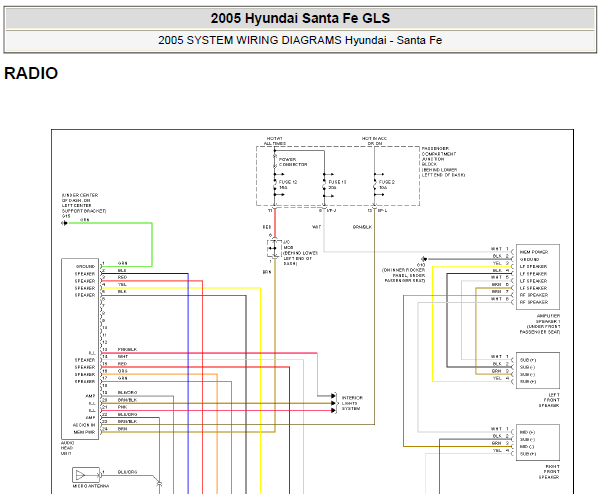Click the "PNK/BLK" wire label at pin 13
The width and height of the screenshot is (607, 494).
click(127, 349)
